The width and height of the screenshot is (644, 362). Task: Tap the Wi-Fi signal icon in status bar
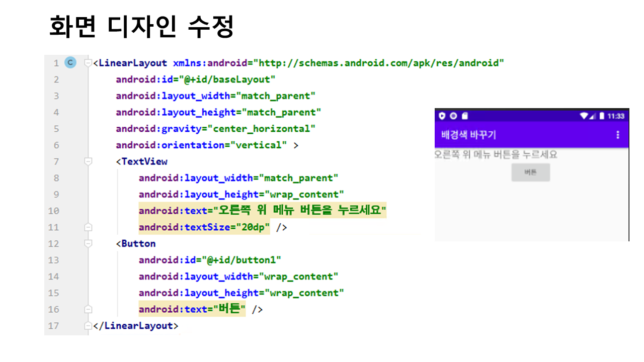pos(584,116)
